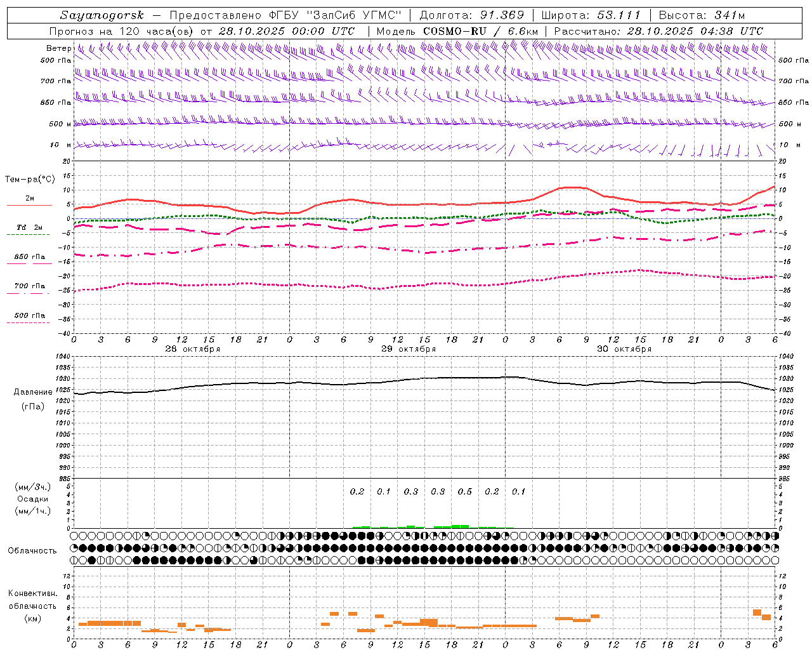
Task: Click the Широта: 53.111 value
Action: coord(591,15)
